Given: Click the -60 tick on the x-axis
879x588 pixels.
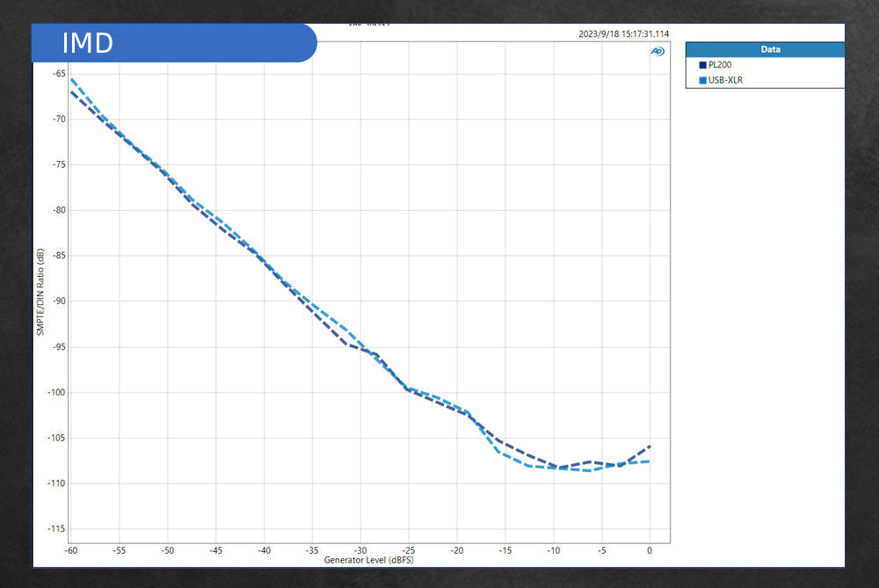Looking at the screenshot, I should coord(71,551).
